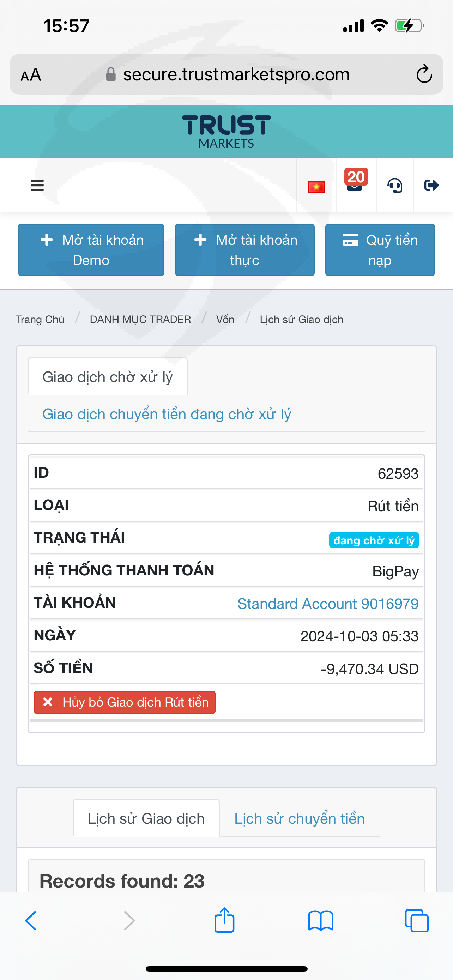Open Safari bookmarks book icon
This screenshot has height=980, width=453.
tap(320, 921)
